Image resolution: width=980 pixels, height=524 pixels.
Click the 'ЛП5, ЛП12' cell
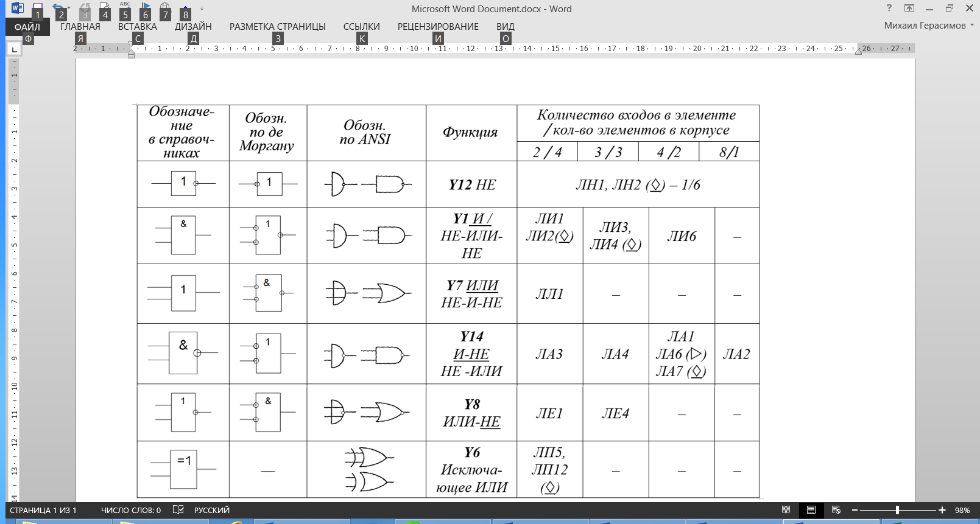click(x=549, y=469)
